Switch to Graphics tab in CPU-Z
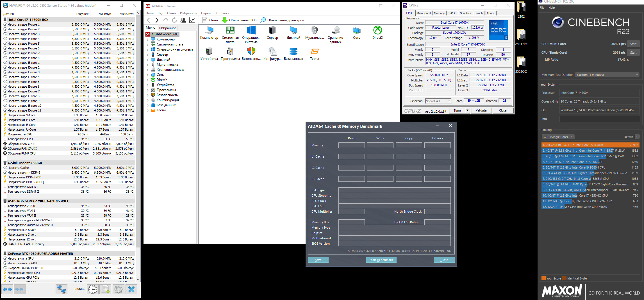The height and width of the screenshot is (300, 644). (465, 13)
